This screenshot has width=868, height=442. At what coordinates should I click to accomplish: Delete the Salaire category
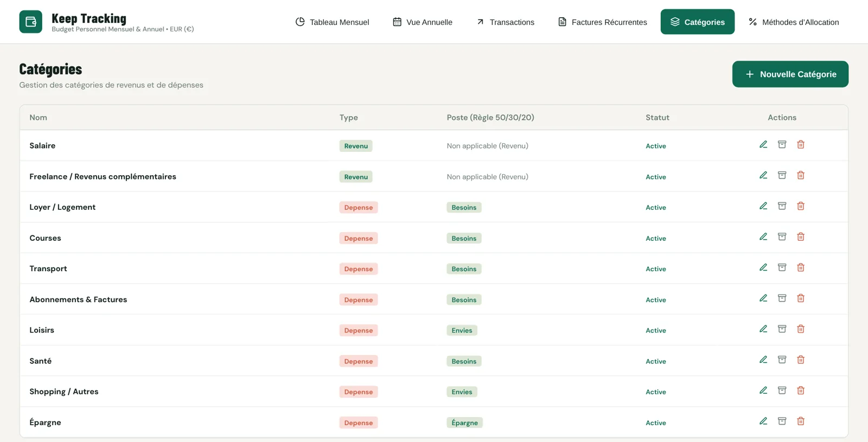point(801,144)
